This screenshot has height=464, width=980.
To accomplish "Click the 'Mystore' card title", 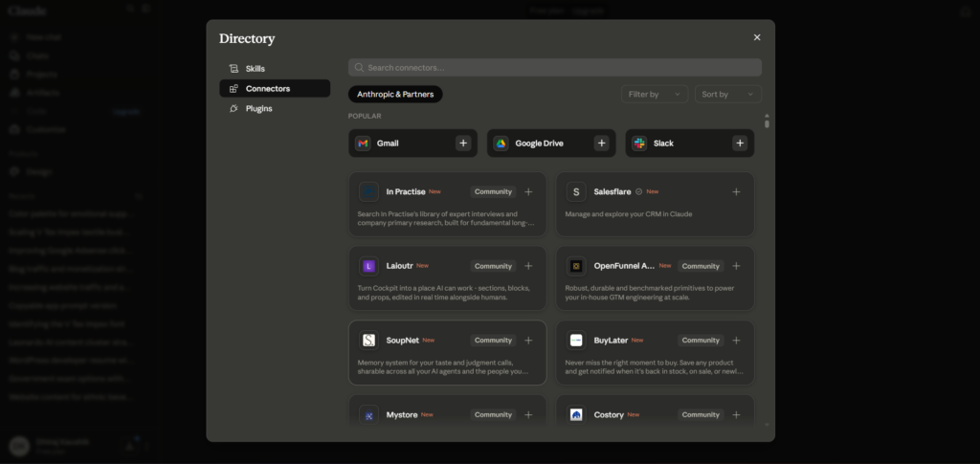I will tap(402, 414).
